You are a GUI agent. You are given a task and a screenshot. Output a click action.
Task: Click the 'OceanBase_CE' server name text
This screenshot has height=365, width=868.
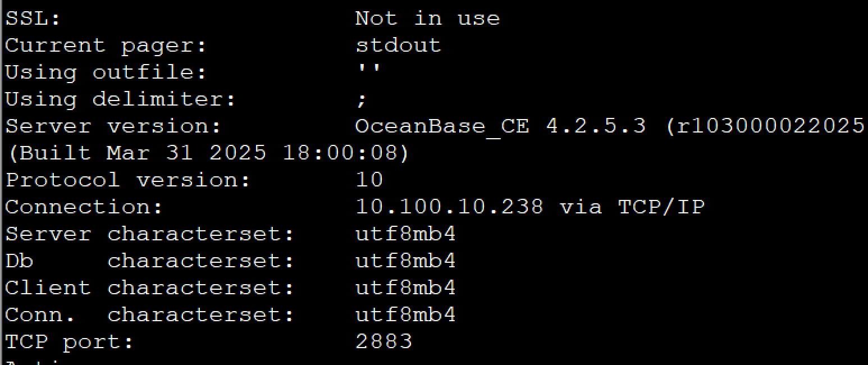[x=442, y=126]
